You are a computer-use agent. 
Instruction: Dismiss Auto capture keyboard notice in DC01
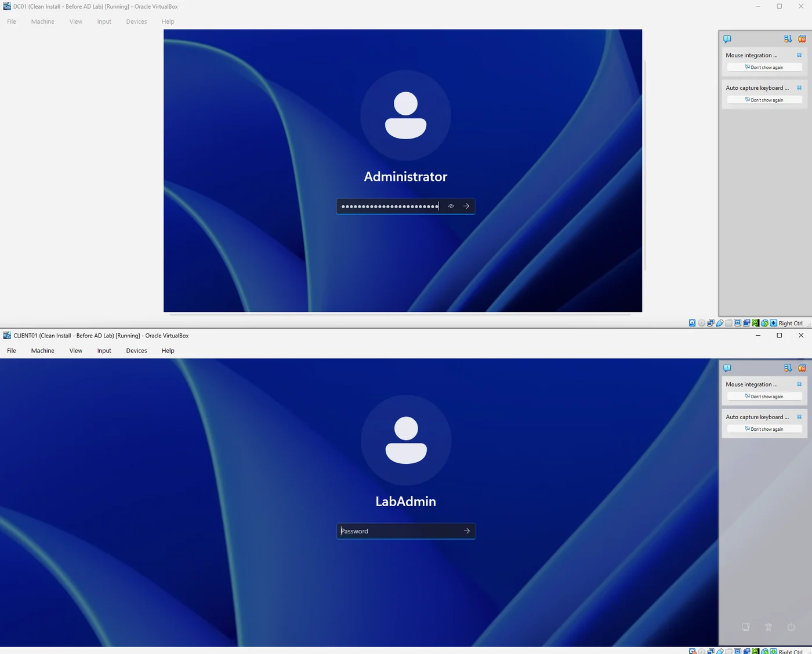(x=799, y=88)
